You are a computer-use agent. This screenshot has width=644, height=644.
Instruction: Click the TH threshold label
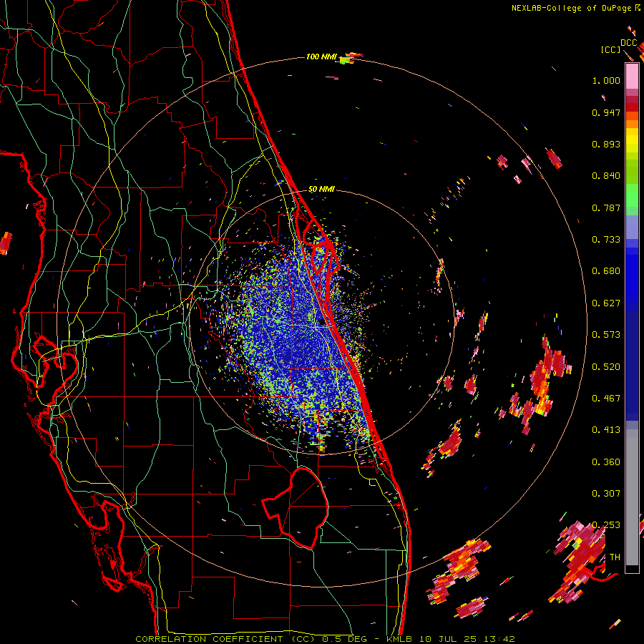[615, 557]
